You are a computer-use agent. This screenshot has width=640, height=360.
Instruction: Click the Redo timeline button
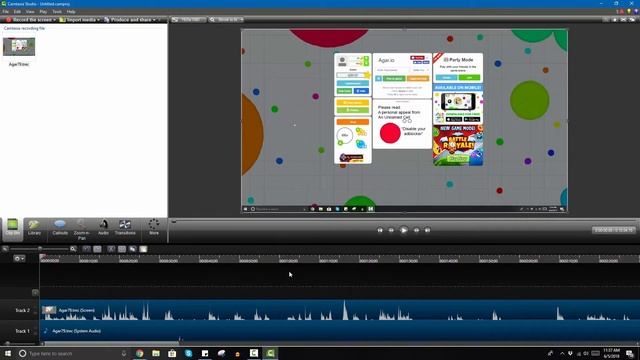pos(97,249)
